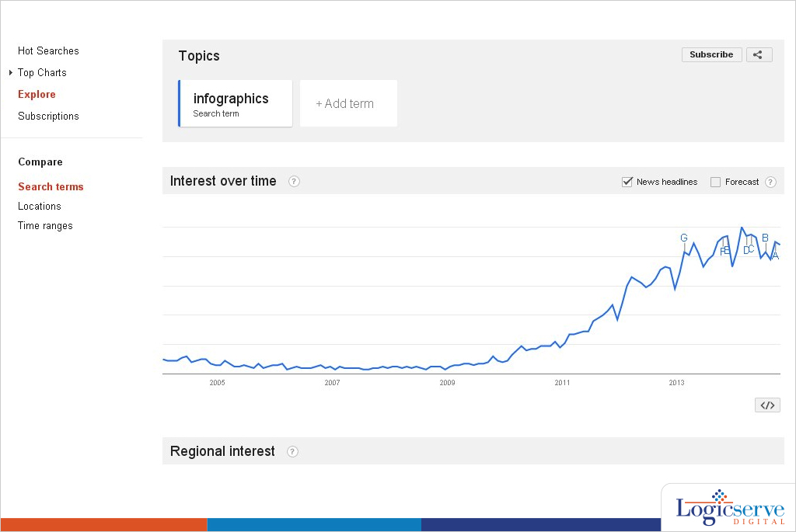The width and height of the screenshot is (796, 532).
Task: Open Hot Searches in sidebar
Action: coord(48,51)
